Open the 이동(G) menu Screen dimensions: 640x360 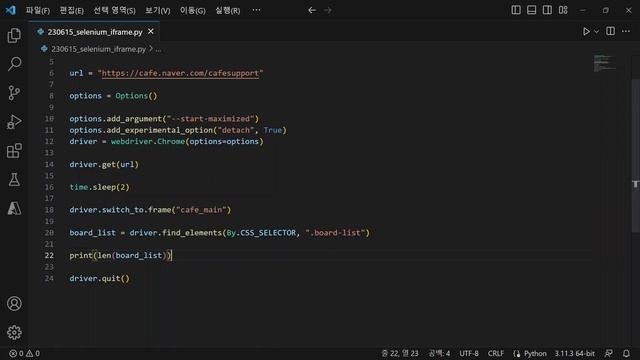pos(193,11)
